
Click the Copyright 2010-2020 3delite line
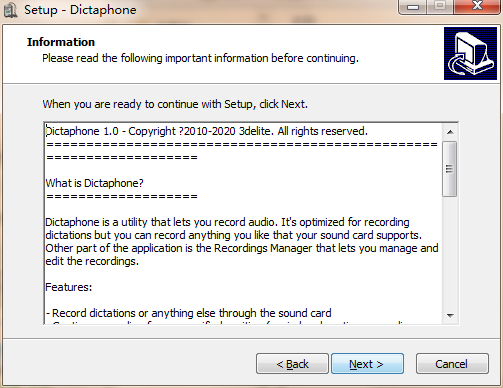(x=207, y=131)
